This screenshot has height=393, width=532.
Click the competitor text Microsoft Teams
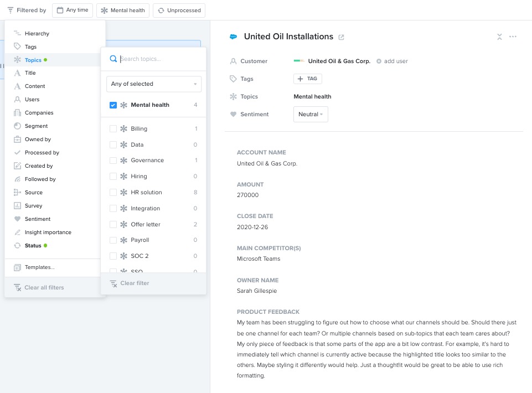tap(259, 258)
